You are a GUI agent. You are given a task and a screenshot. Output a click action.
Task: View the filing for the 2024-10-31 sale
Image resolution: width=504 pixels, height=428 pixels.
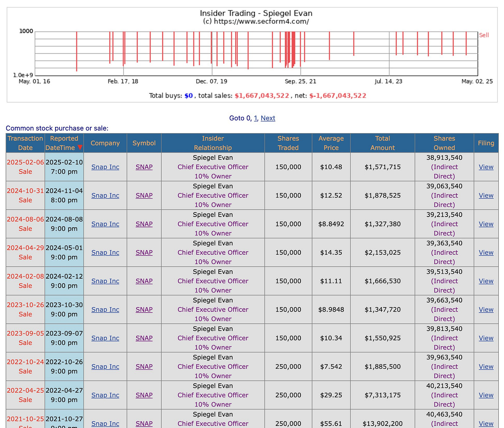pos(486,195)
